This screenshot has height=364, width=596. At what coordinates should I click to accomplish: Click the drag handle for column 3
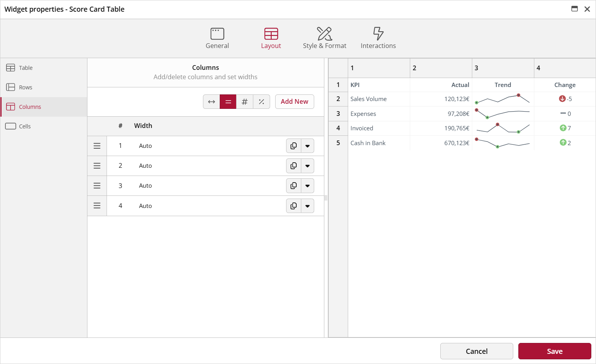97,186
